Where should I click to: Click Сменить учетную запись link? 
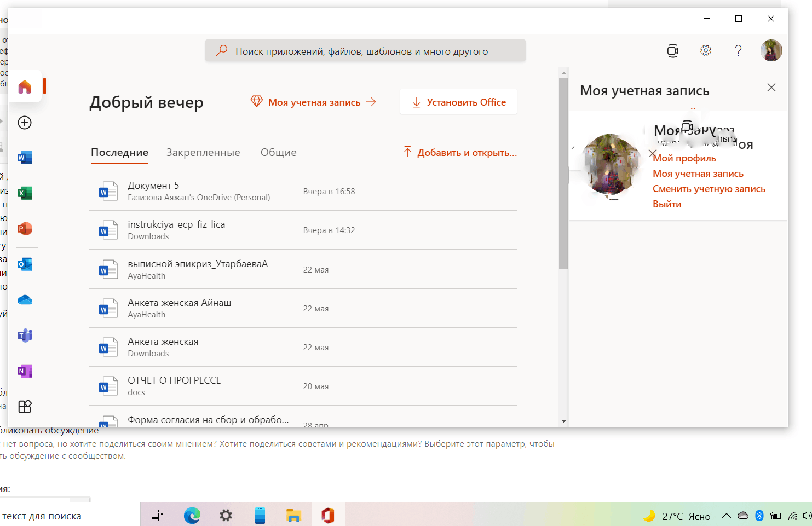coord(709,189)
